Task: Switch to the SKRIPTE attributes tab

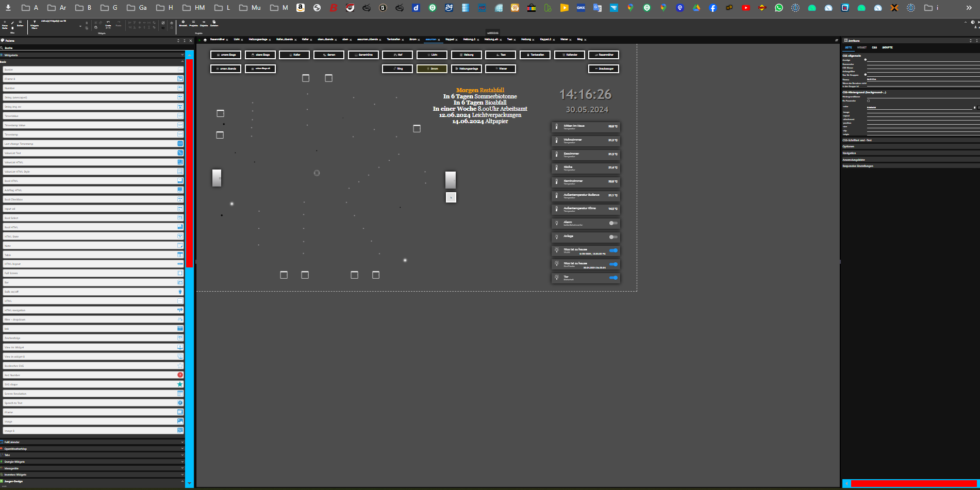Action: tap(887, 47)
